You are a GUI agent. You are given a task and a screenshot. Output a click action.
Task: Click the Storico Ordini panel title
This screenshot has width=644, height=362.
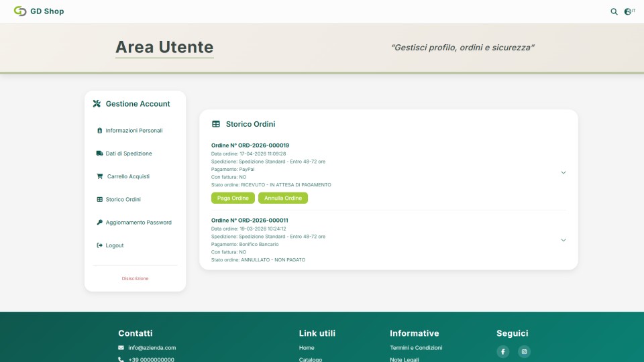(250, 124)
